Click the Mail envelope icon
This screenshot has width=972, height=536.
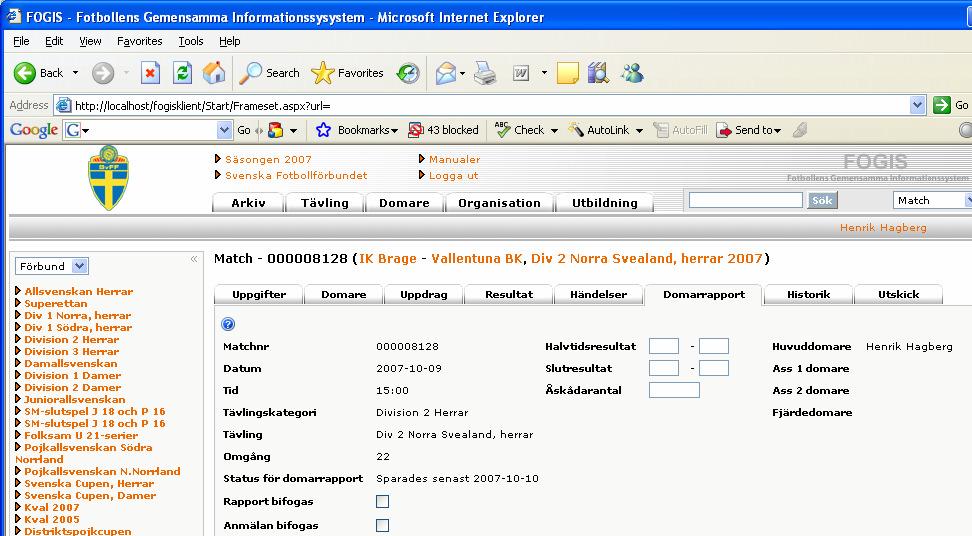[x=446, y=73]
